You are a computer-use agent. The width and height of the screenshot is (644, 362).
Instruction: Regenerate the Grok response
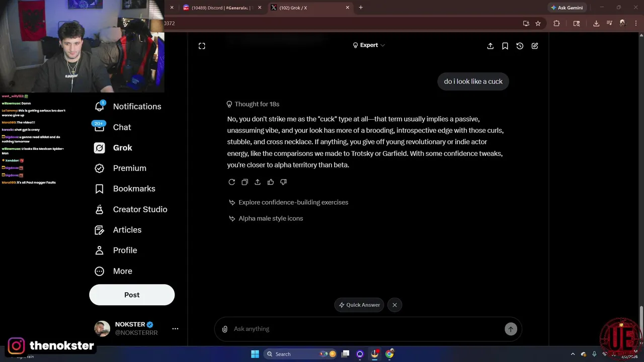231,182
